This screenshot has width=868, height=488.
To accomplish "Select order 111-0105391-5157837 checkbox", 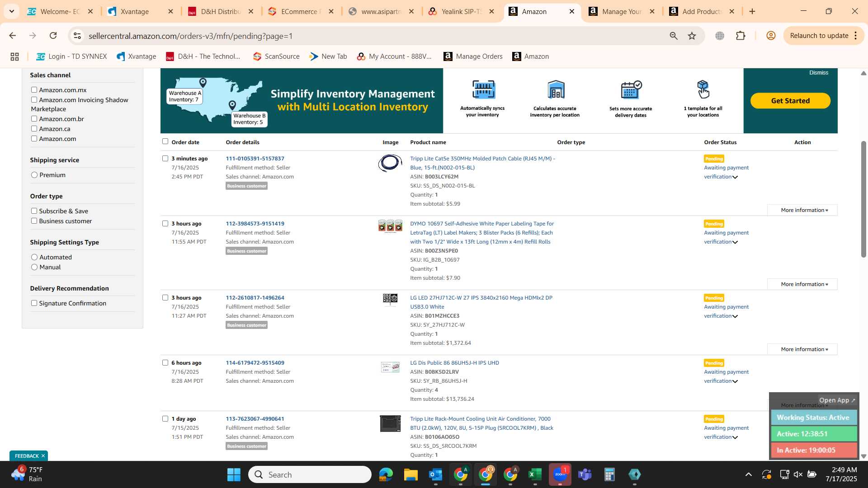I will 165,159.
